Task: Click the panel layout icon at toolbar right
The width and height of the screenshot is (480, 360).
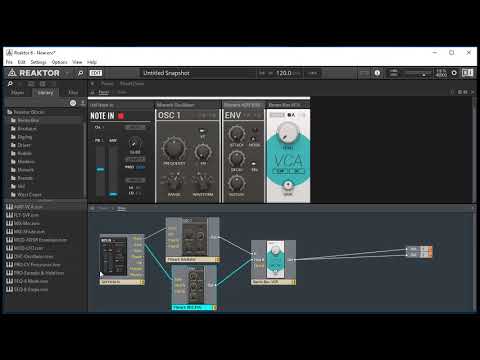Action: (467, 73)
